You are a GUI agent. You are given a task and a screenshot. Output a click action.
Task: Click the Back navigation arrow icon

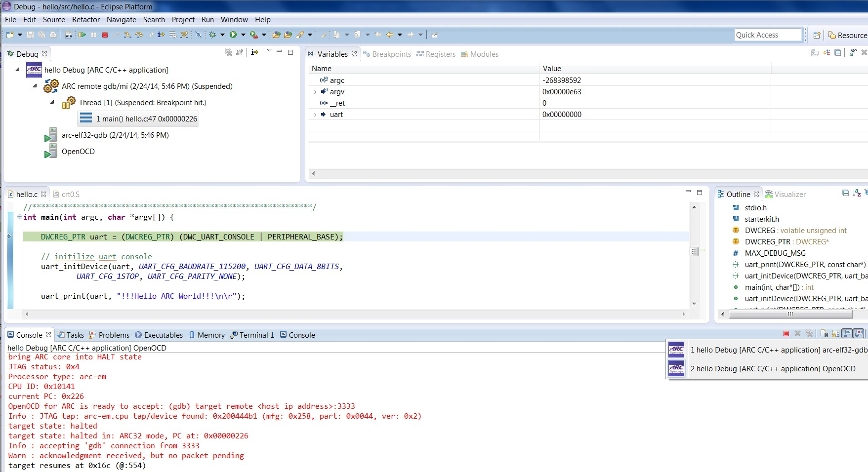(390, 35)
